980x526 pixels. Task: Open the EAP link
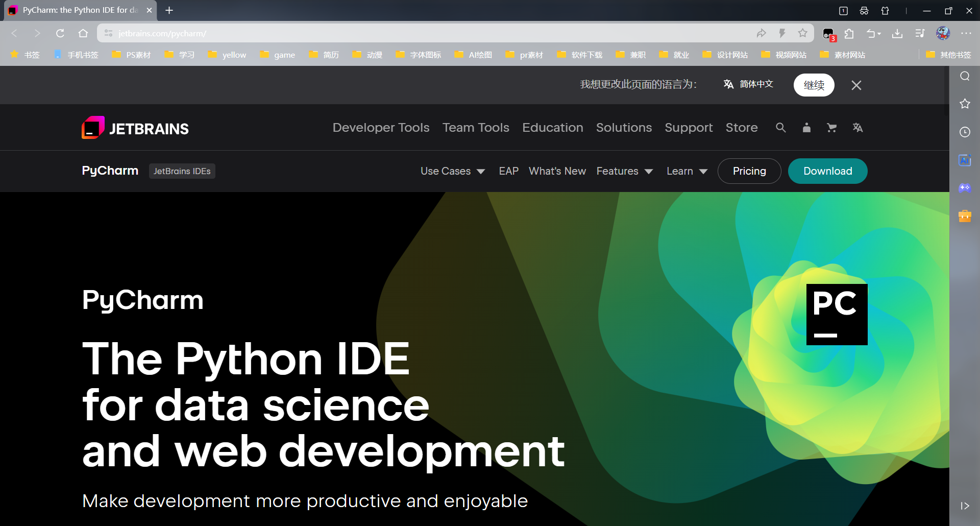pos(509,171)
